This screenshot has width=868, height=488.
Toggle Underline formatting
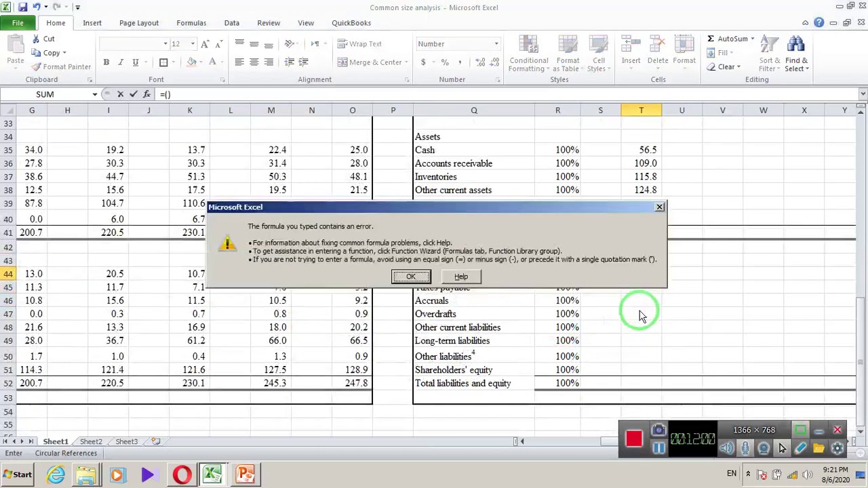[135, 62]
